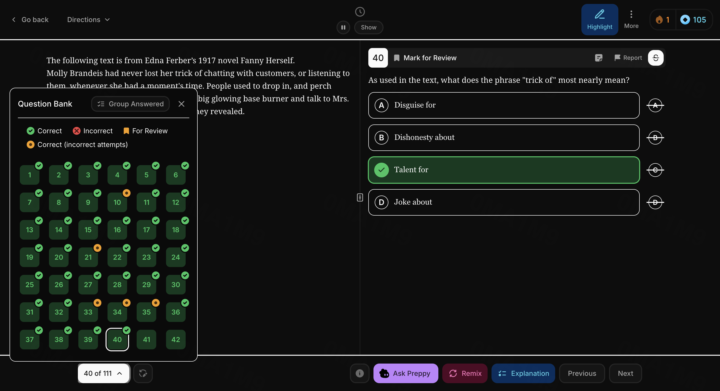Jump to question 21
The image size is (720, 391).
[x=88, y=257]
